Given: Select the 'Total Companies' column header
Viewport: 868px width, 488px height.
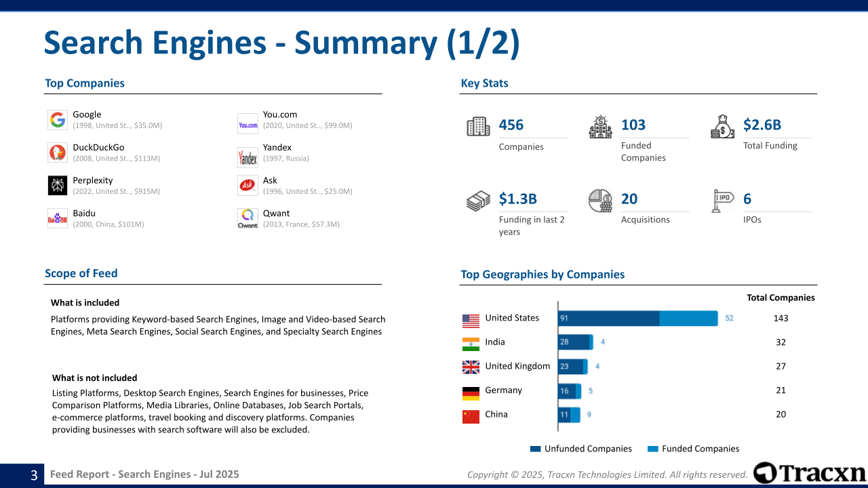Looking at the screenshot, I should (x=781, y=298).
